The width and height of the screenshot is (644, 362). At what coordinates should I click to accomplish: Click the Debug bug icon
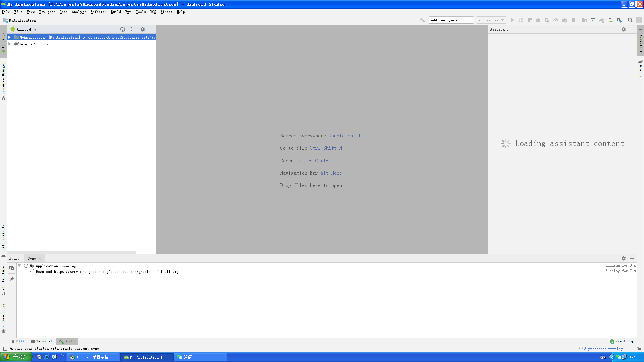(538, 20)
